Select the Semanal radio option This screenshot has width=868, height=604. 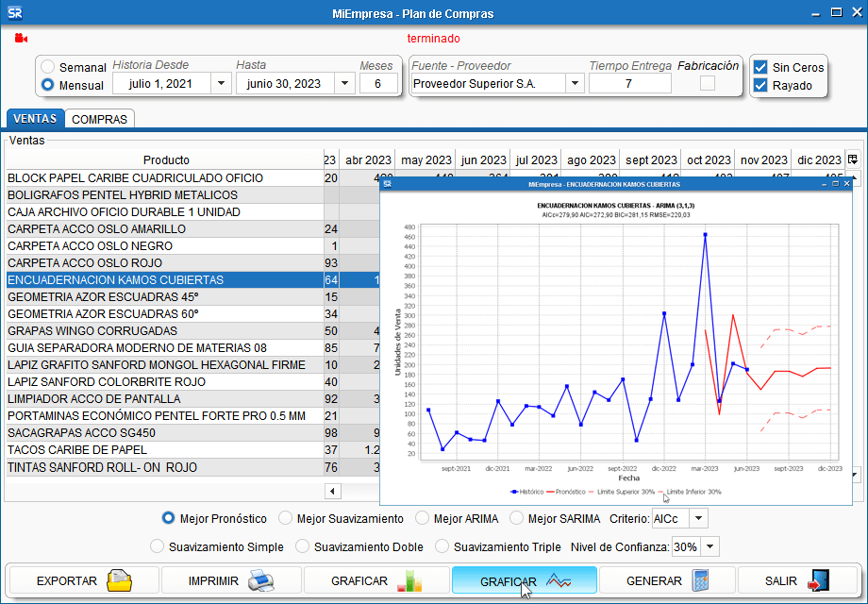point(47,68)
